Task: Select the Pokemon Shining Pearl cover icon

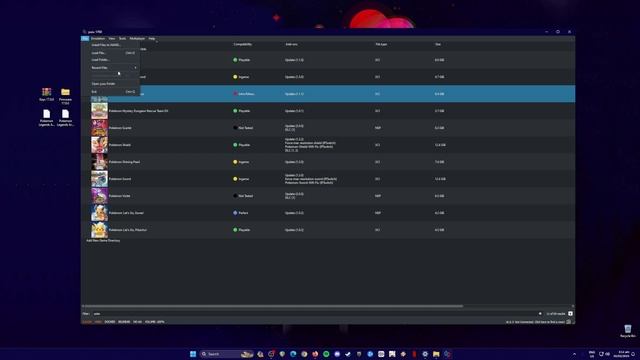Action: coord(99,162)
